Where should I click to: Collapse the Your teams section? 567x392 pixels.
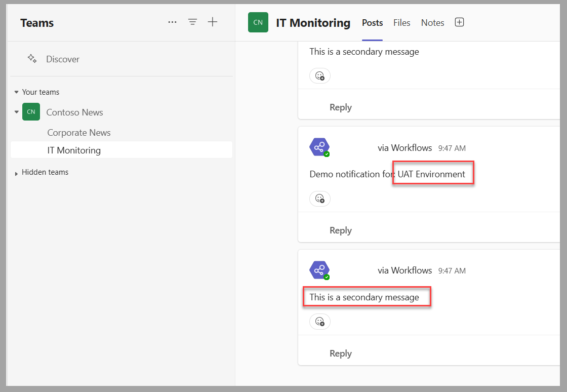16,92
